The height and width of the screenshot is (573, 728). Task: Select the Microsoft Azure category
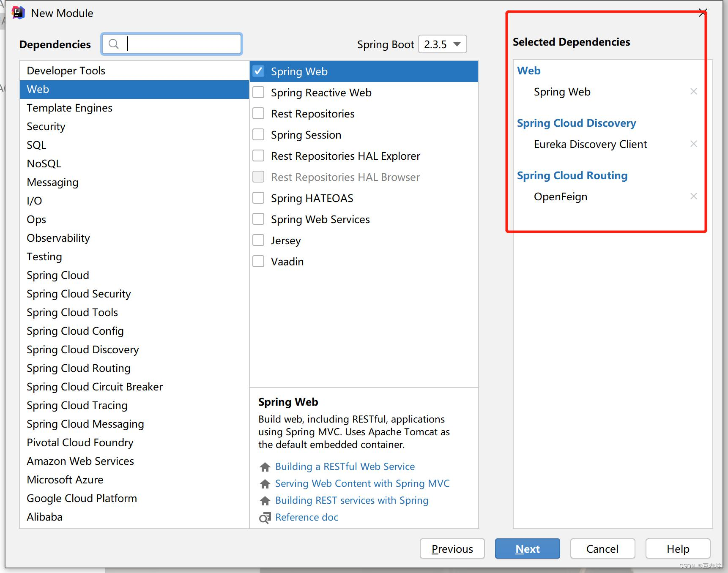coord(134,480)
